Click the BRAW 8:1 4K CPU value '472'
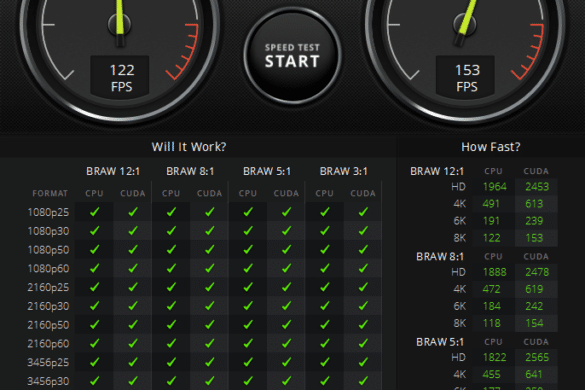The image size is (585, 390). (x=491, y=289)
